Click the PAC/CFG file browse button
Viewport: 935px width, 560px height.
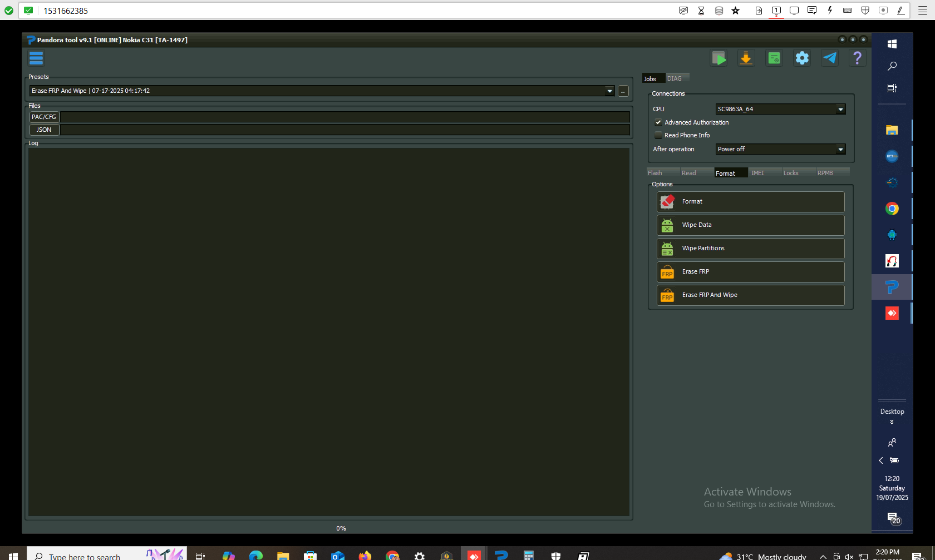[x=44, y=117]
